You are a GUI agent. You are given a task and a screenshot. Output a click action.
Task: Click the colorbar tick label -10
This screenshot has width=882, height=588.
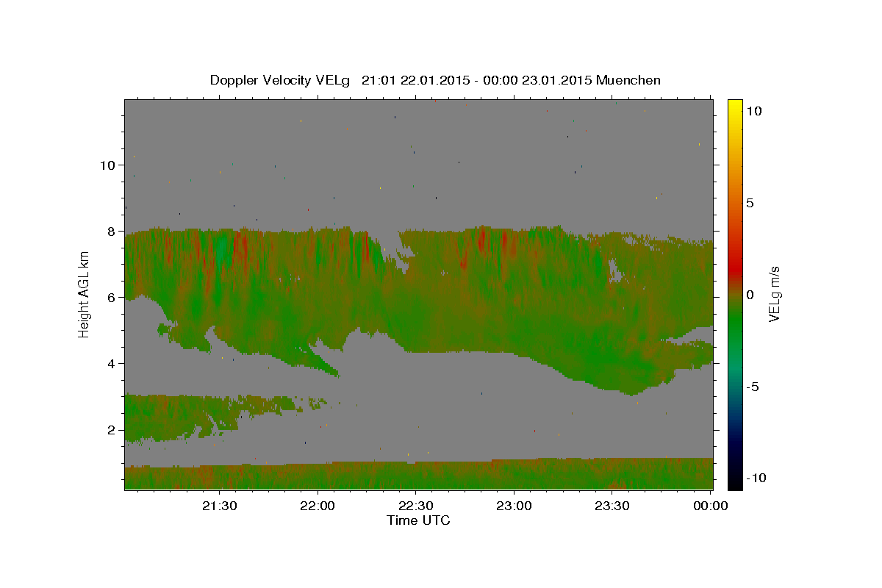click(756, 478)
